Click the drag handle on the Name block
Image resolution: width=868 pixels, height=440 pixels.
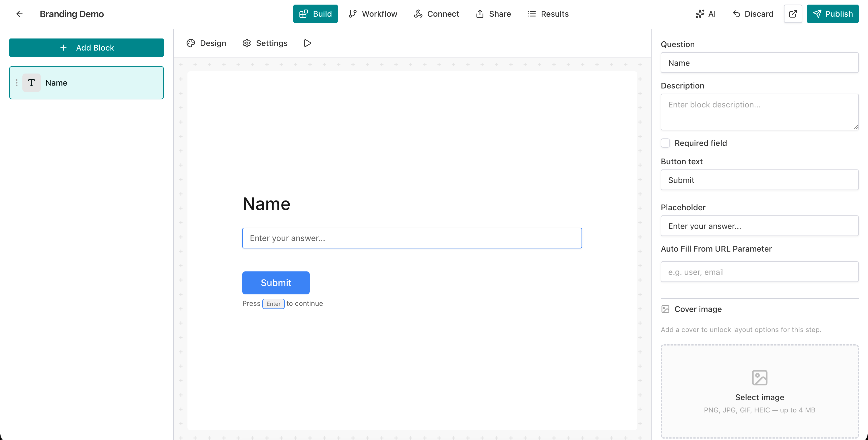point(17,83)
